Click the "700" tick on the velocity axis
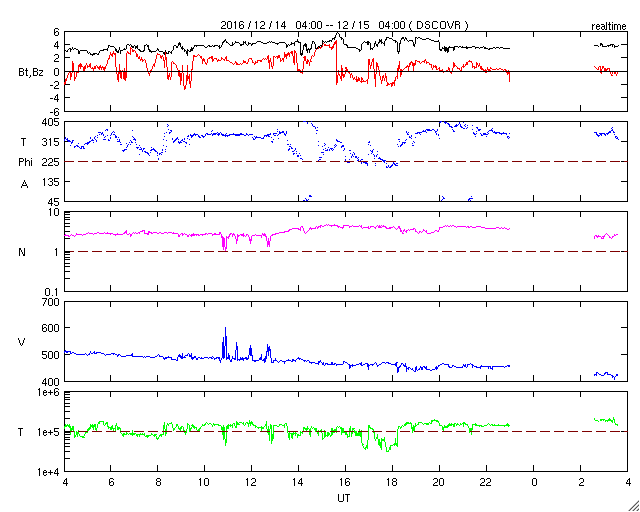The height and width of the screenshot is (512, 640). [51, 303]
